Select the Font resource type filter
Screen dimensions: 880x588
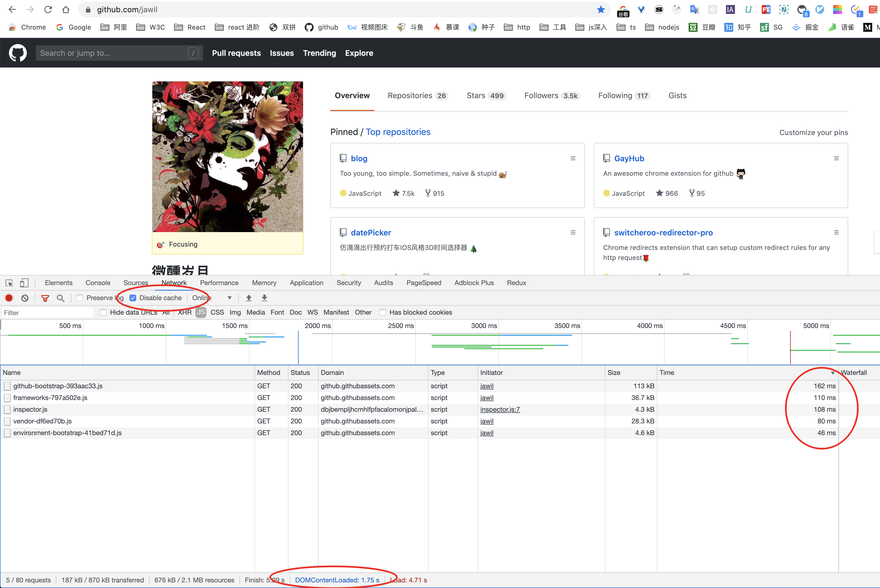pos(277,312)
